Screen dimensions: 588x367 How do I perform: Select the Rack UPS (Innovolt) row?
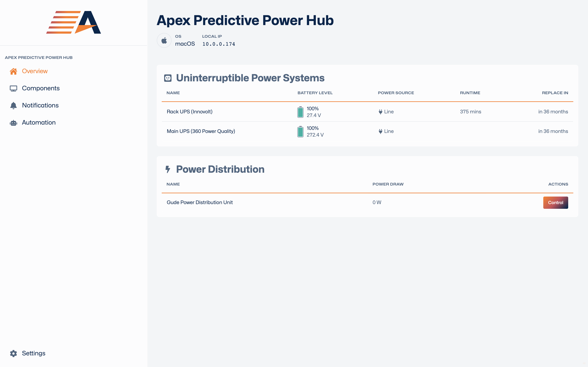pyautogui.click(x=367, y=112)
